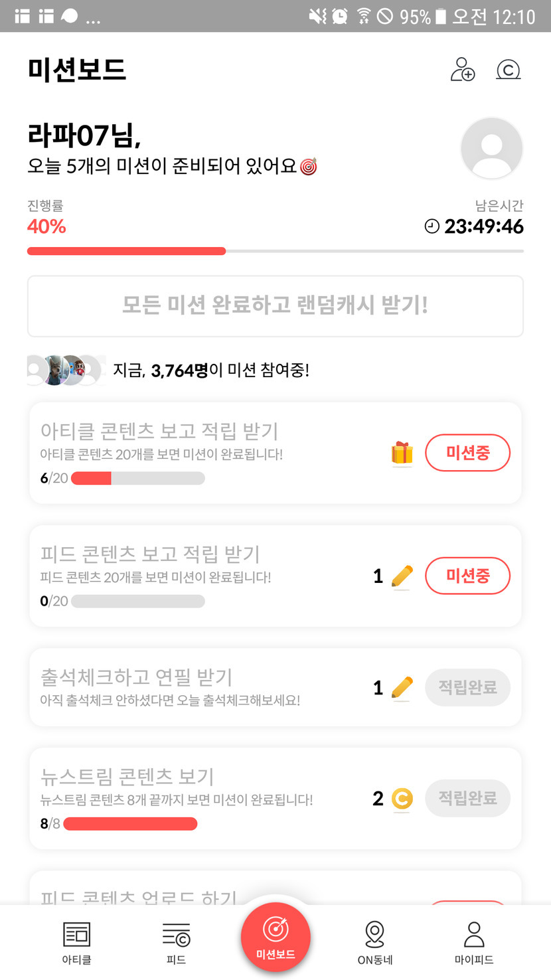
Task: Tap the pencil icon on attendance check mission
Action: [402, 688]
